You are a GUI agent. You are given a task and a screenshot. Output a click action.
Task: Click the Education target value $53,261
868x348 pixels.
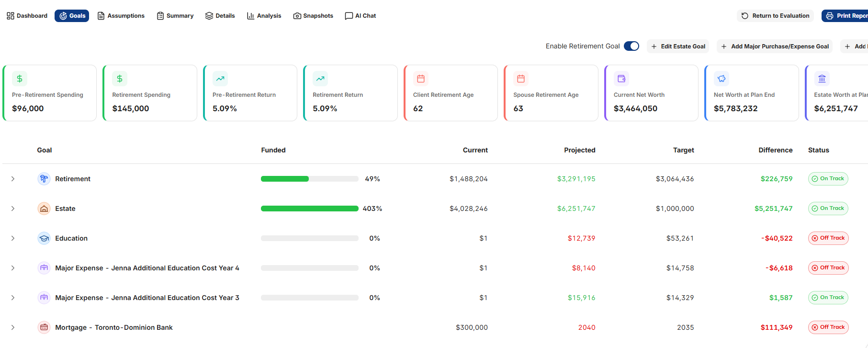click(680, 238)
